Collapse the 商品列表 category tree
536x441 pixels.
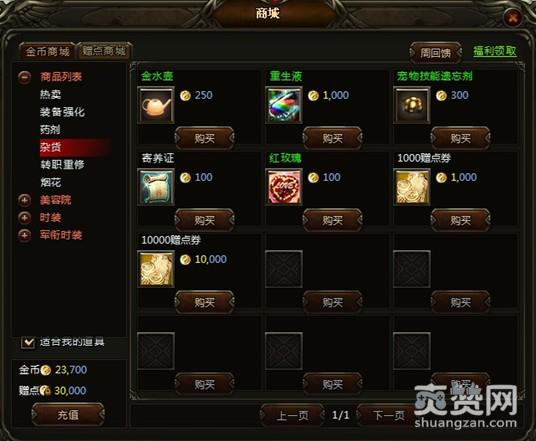(24, 77)
